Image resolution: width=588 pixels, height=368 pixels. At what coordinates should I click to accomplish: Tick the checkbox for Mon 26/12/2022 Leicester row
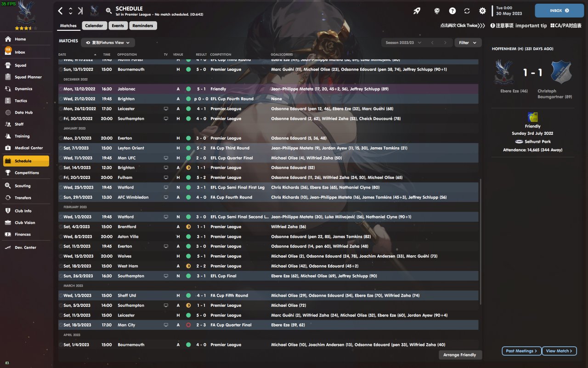click(x=61, y=109)
